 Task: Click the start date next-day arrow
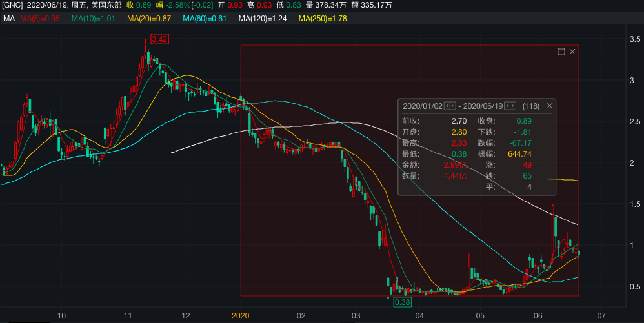tap(453, 106)
